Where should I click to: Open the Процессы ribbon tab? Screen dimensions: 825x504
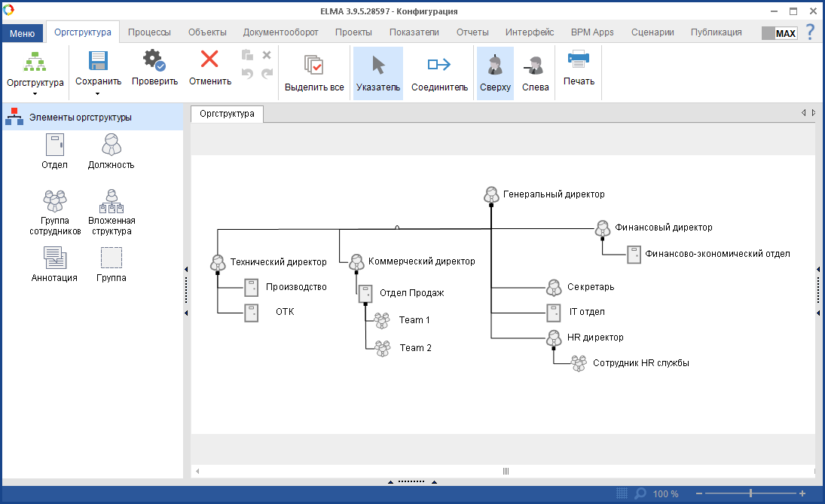[x=149, y=32]
